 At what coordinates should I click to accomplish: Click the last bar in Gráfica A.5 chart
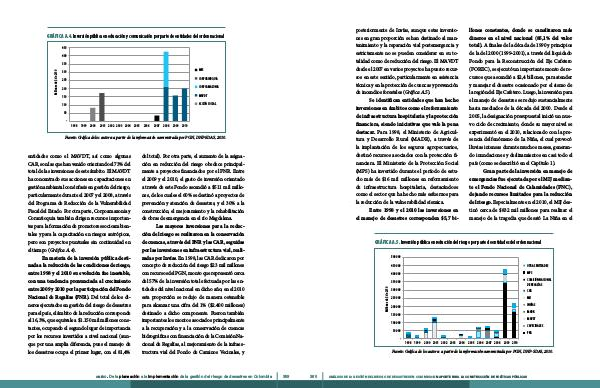pos(514,321)
